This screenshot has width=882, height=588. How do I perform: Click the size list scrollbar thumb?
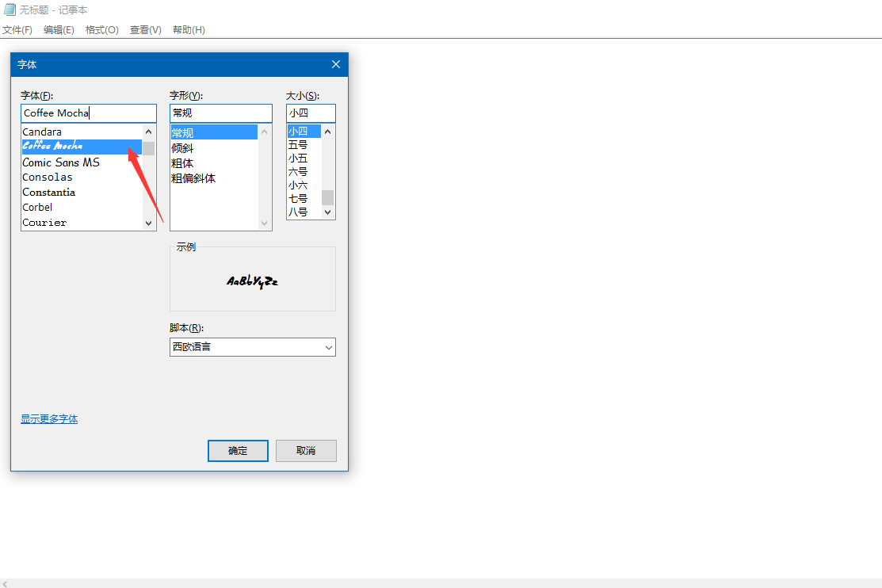328,197
